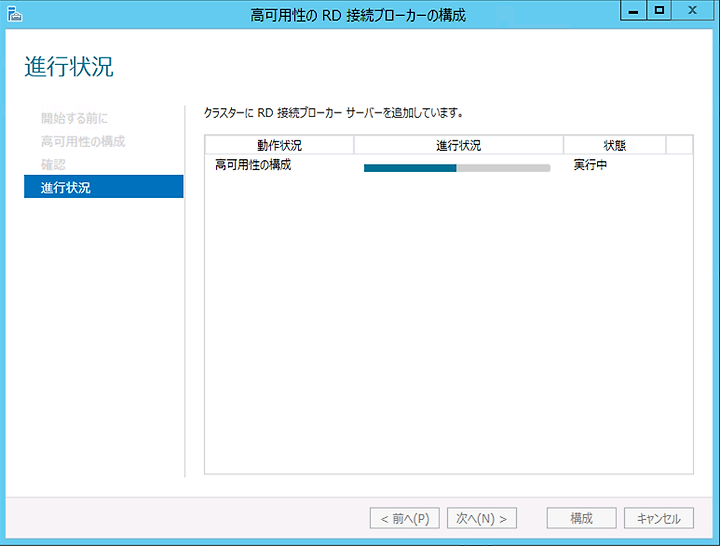
Task: Select the 開始する前に step
Action: [x=74, y=118]
